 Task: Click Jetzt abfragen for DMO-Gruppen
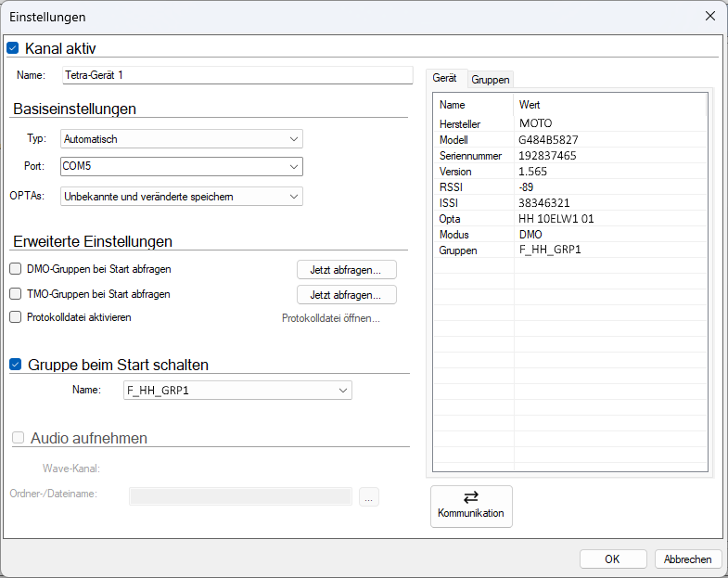[346, 270]
